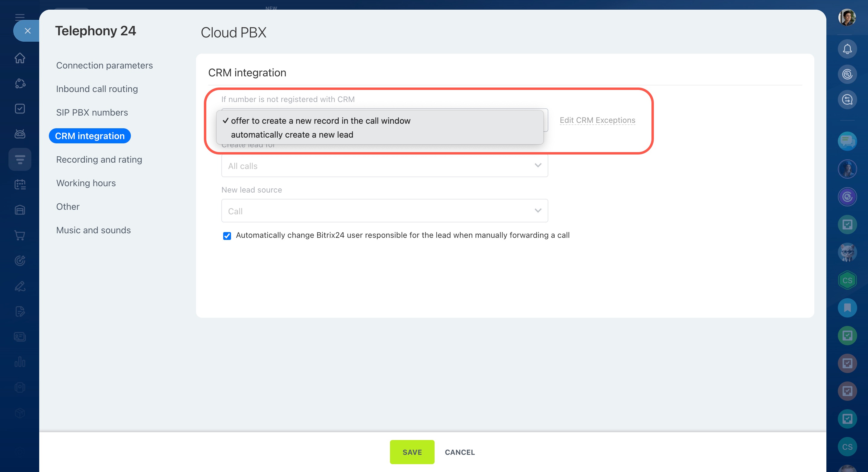Open the Working hours section
Image resolution: width=868 pixels, height=472 pixels.
pyautogui.click(x=86, y=183)
